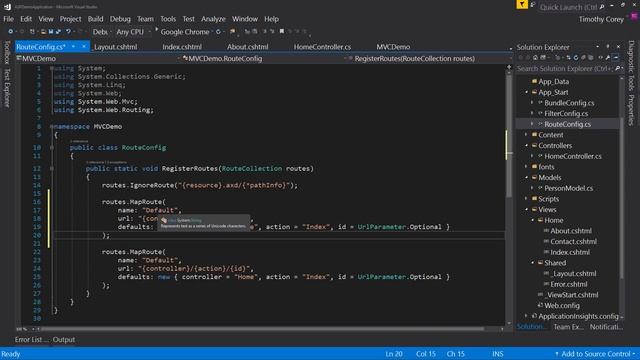Click Solution Explorer Collapse All icon
Image resolution: width=640 pixels, height=360 pixels.
583,58
